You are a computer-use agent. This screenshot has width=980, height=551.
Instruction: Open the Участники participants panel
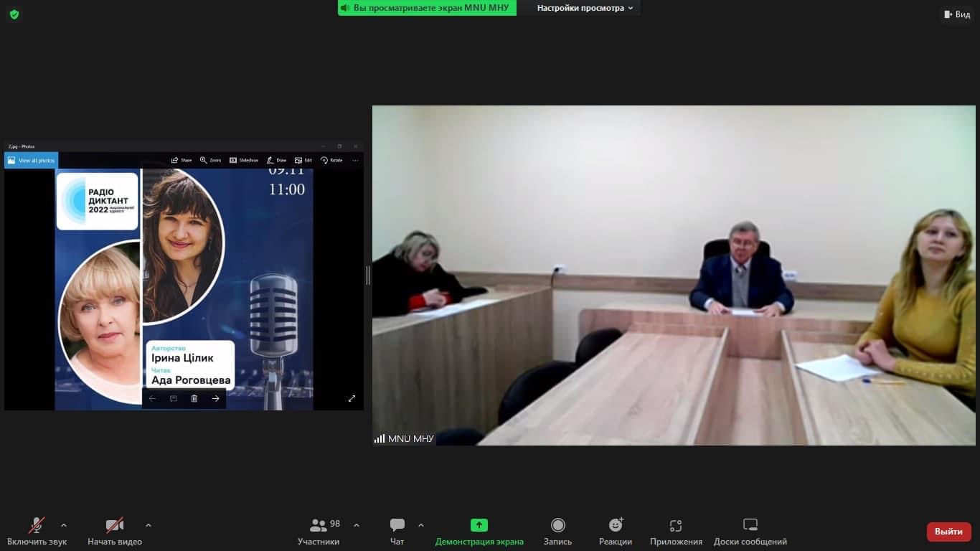coord(319,532)
